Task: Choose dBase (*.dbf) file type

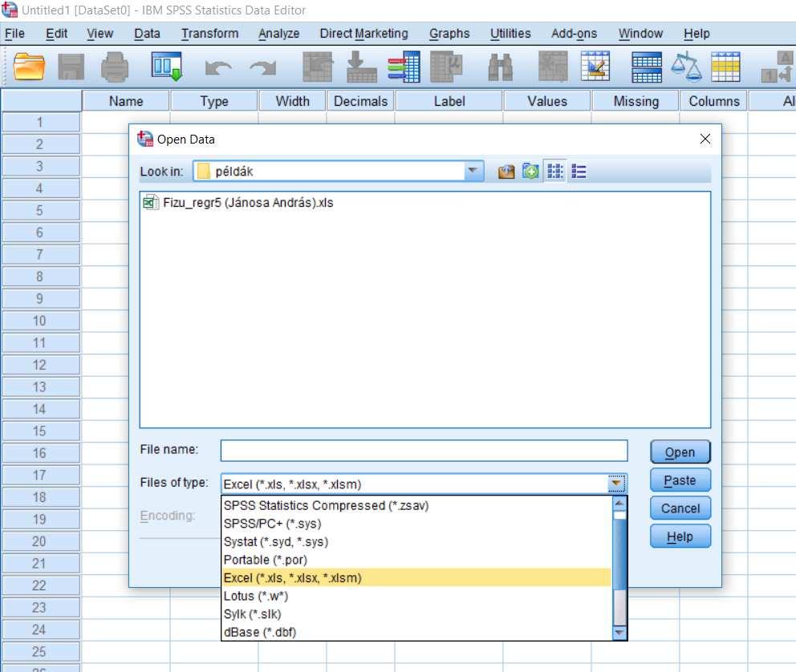Action: (x=416, y=633)
